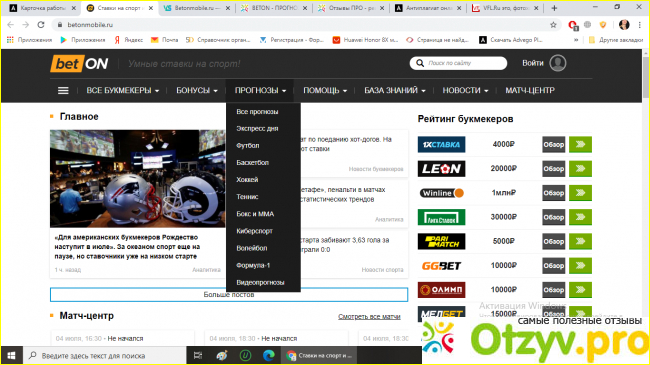This screenshot has height=365, width=650.
Task: Bookmark this page with the star icon
Action: [x=553, y=25]
